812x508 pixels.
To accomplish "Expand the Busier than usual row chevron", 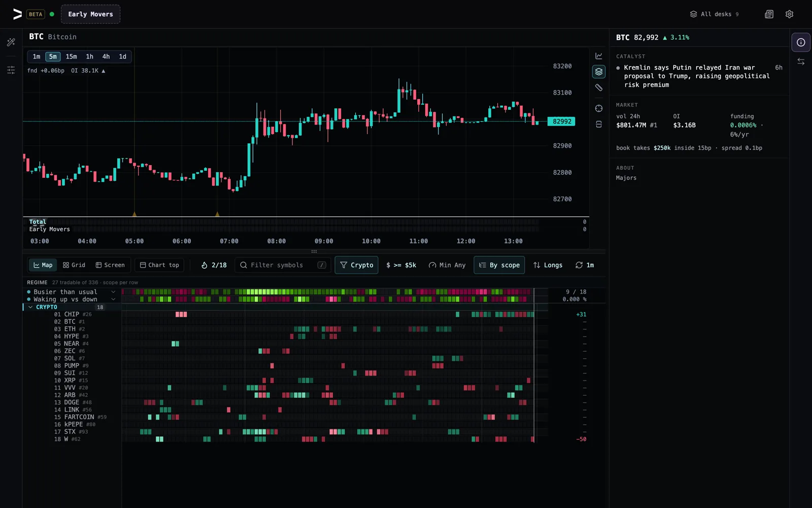I will pos(113,292).
